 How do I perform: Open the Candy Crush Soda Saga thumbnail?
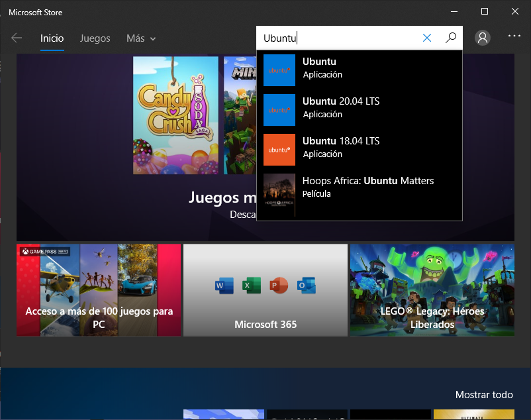(x=175, y=115)
